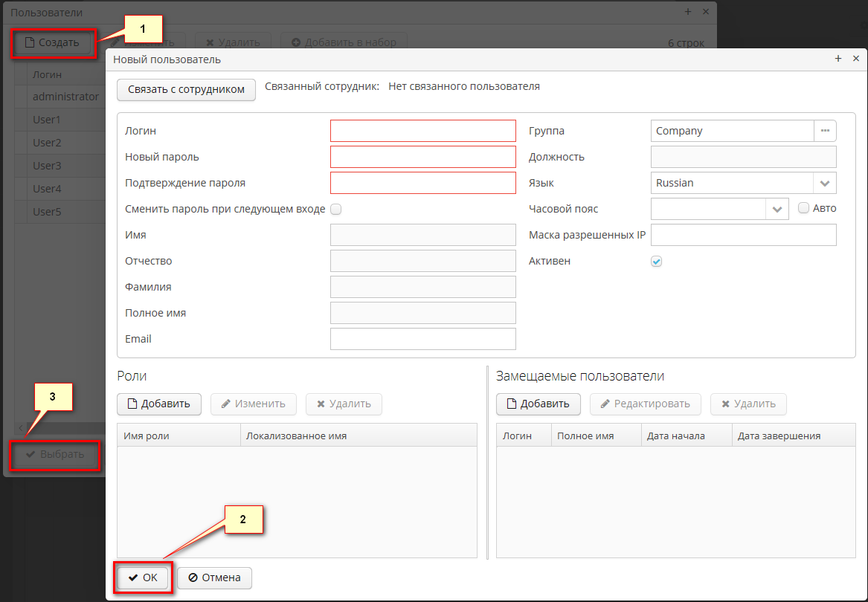Viewport: 868px width, 602px height.
Task: Select the administrator row in users table
Action: [65, 97]
